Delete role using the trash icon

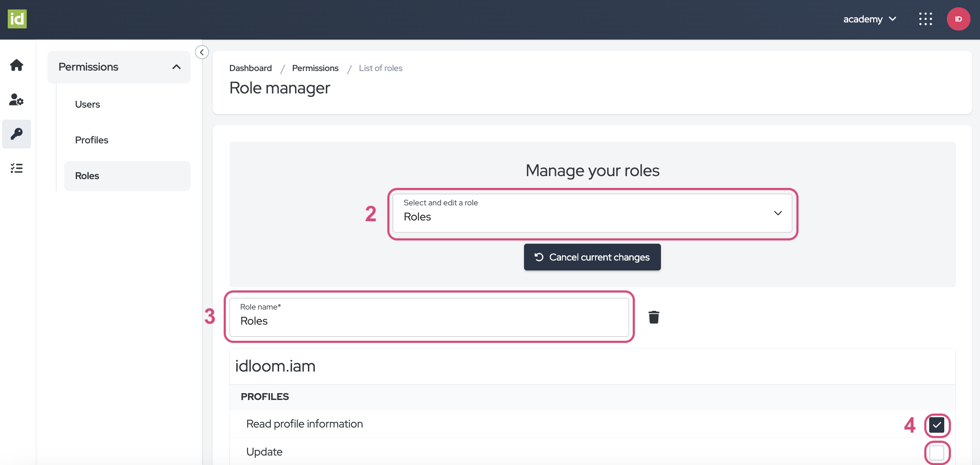click(x=654, y=317)
